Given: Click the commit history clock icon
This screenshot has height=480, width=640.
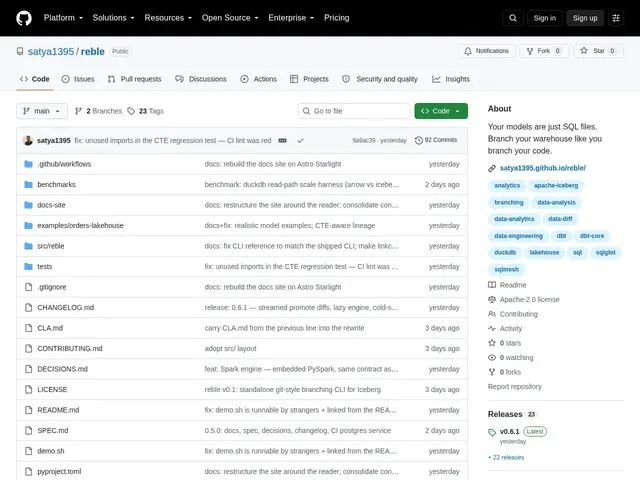Looking at the screenshot, I should tap(418, 140).
